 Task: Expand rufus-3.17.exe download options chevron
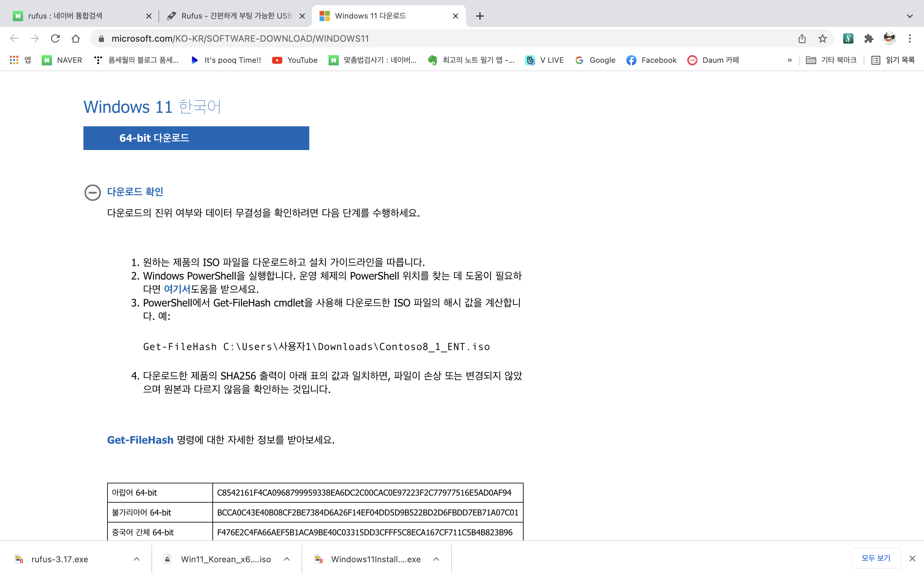(137, 559)
